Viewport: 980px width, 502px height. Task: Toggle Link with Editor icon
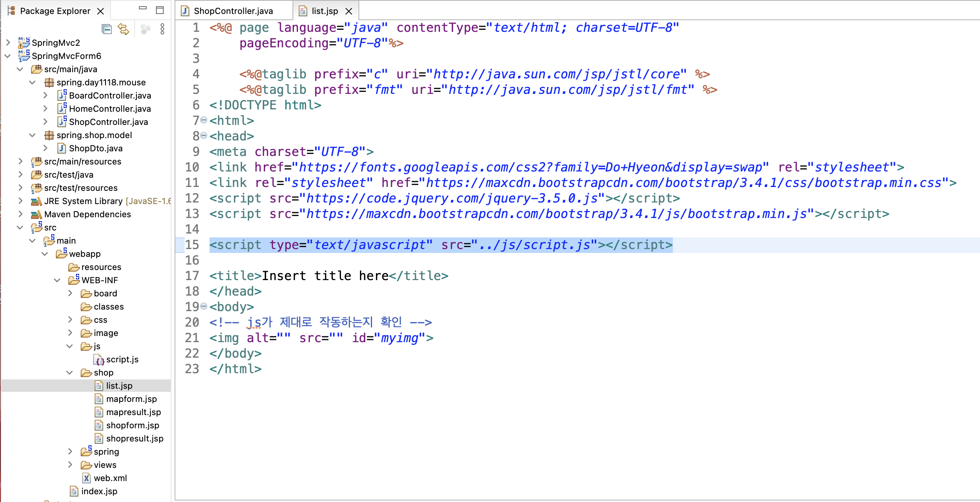123,29
